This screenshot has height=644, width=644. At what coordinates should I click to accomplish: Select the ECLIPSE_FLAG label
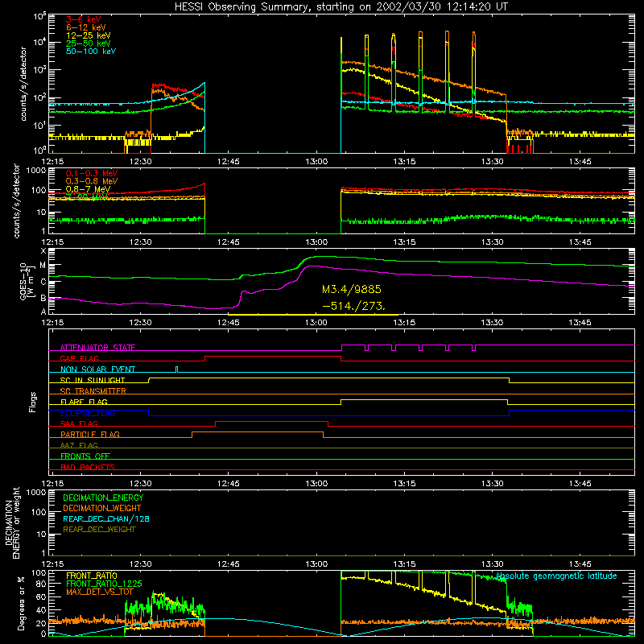[88, 413]
